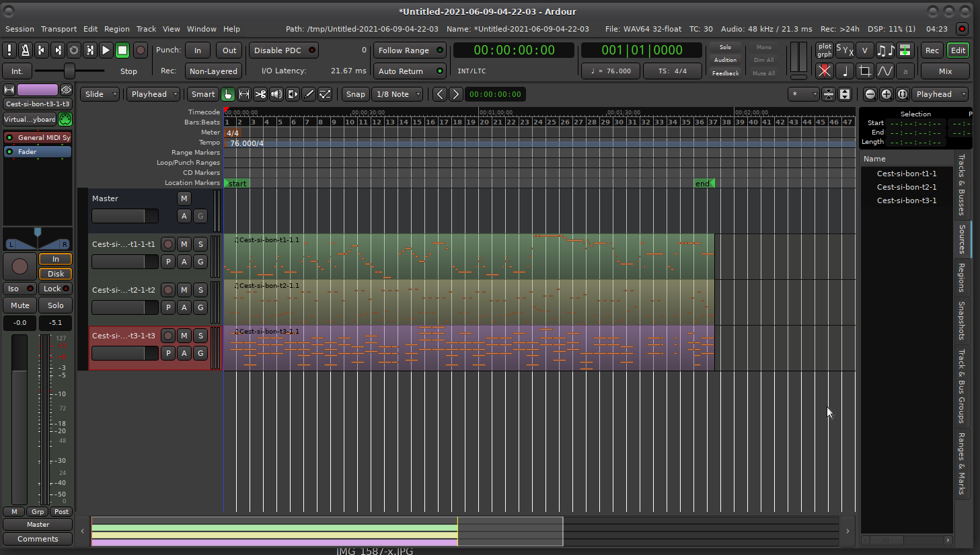Choose the Audition speaker tool
Screen dimensions: 980x555
(x=276, y=95)
